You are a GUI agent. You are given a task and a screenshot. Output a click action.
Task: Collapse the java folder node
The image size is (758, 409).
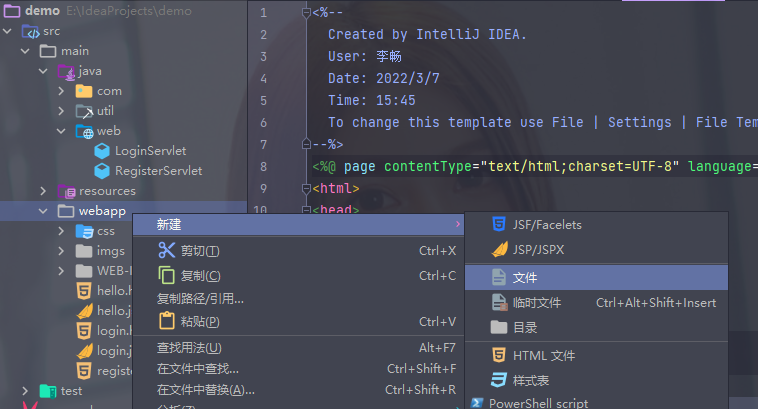[x=43, y=71]
